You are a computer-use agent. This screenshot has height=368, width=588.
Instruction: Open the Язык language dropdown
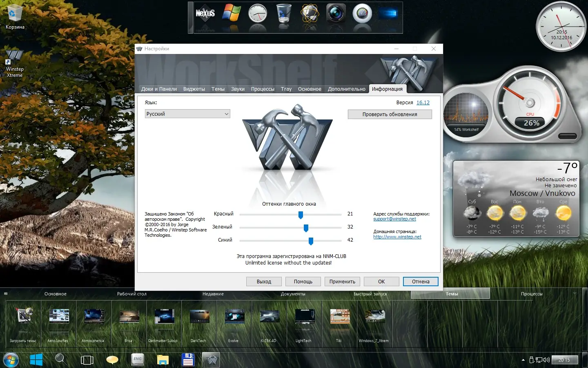point(187,114)
